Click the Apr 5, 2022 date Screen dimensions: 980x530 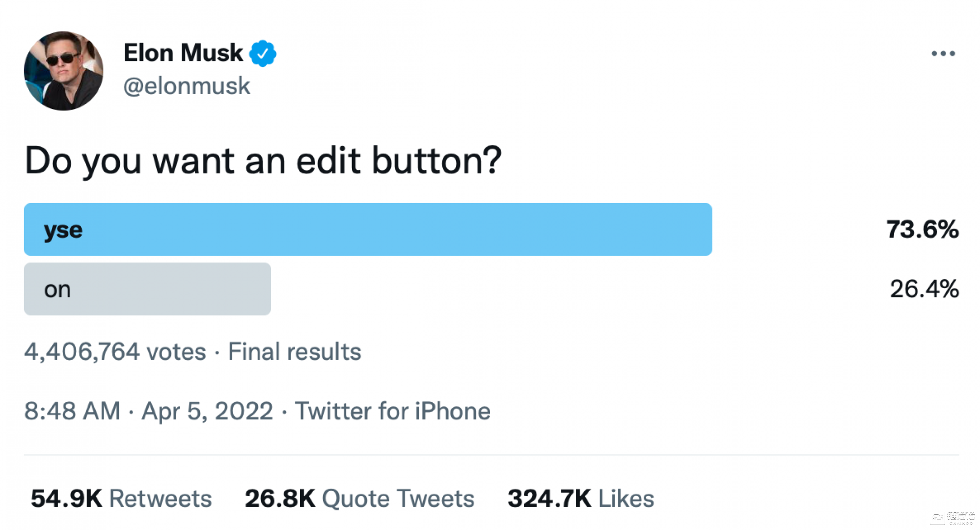point(207,411)
